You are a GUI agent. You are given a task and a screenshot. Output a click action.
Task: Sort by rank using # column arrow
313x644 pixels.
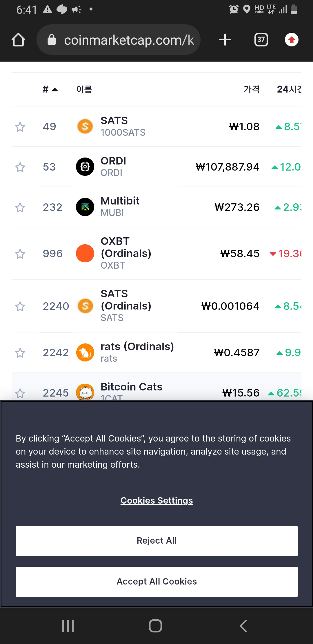pyautogui.click(x=50, y=89)
